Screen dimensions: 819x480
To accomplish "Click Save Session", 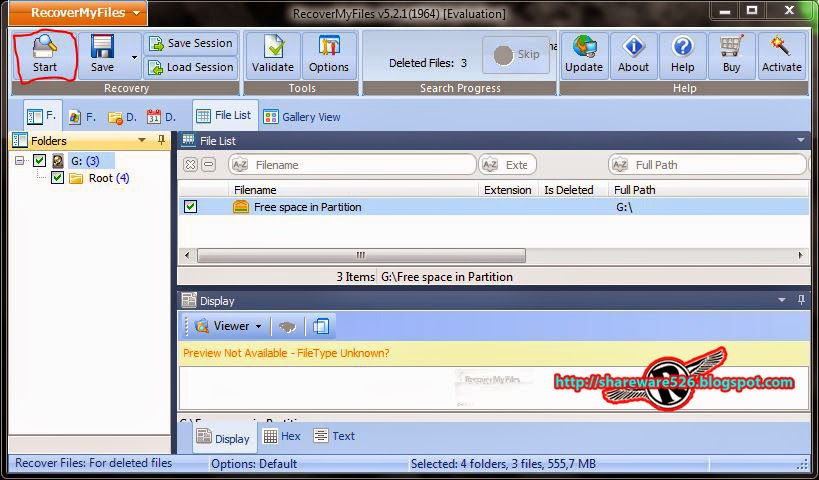I will point(191,43).
